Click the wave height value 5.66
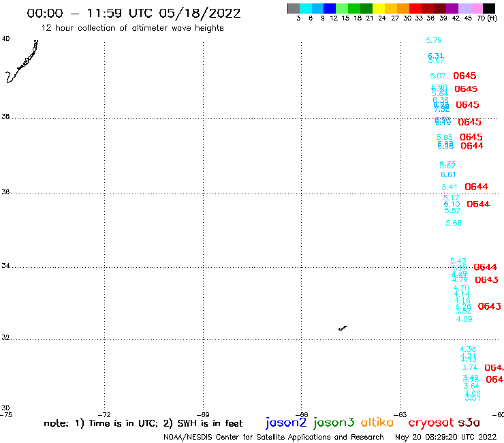The width and height of the screenshot is (504, 443). (x=454, y=223)
